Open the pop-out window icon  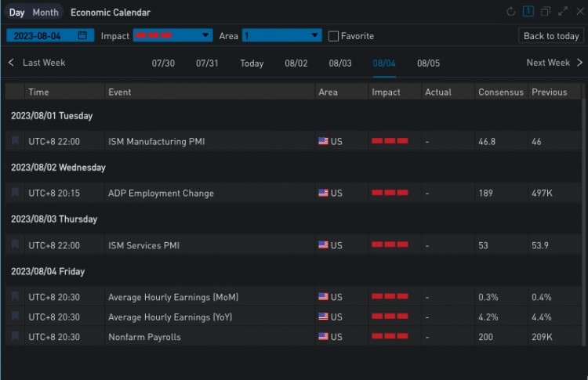click(546, 12)
